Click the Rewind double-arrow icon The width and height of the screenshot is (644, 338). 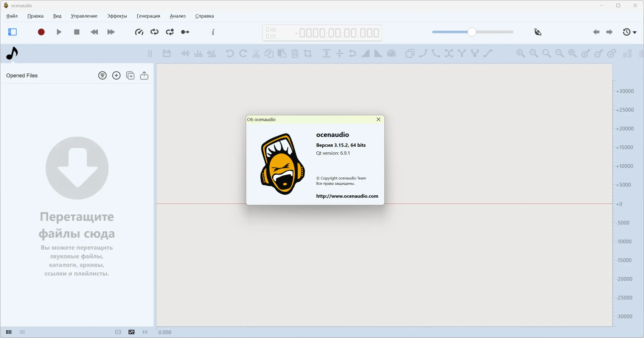click(94, 32)
